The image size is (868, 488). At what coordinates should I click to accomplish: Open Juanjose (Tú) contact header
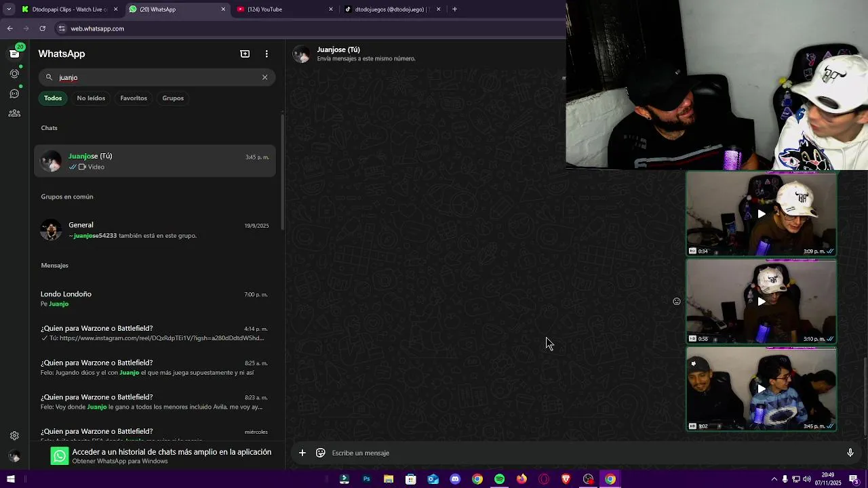pos(366,54)
